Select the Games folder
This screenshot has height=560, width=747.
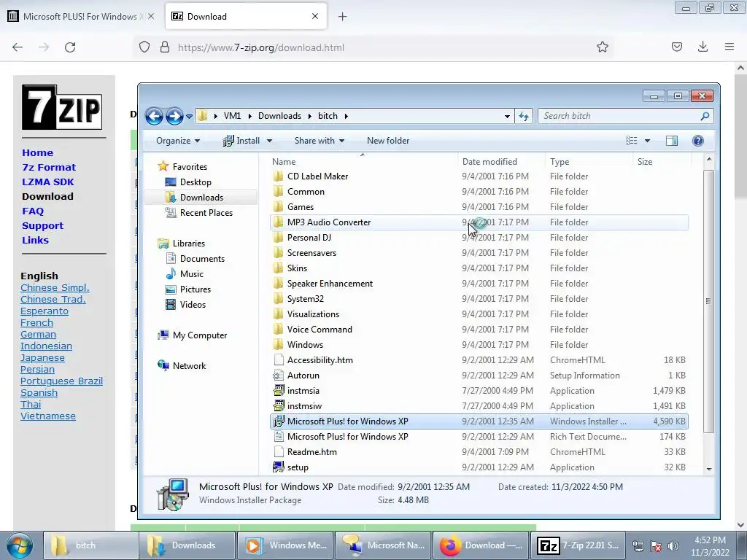click(x=479, y=206)
